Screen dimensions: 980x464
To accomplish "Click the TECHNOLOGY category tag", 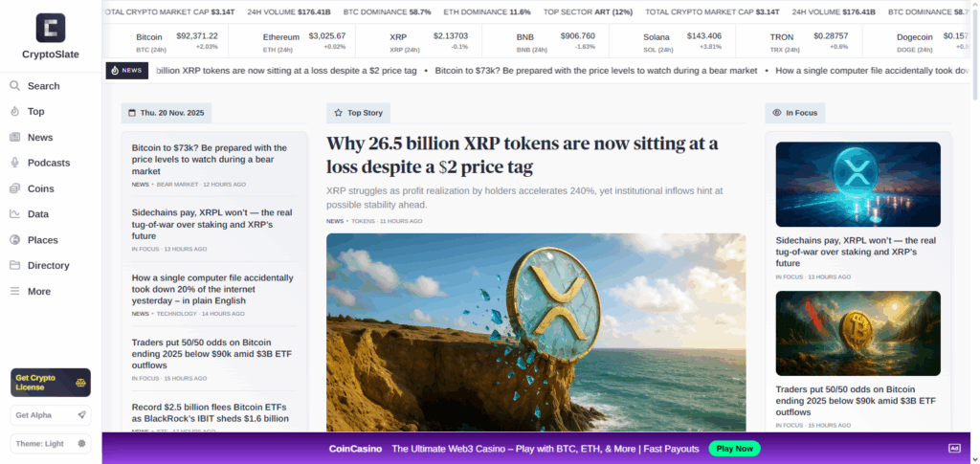I will [x=176, y=314].
